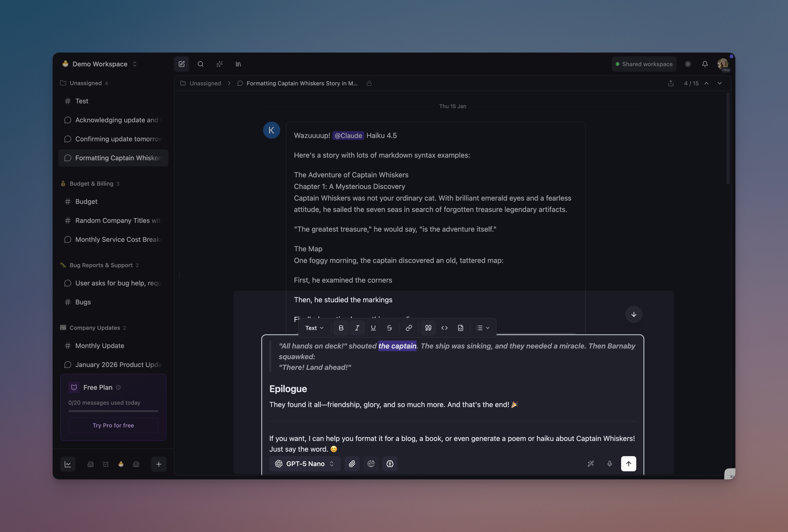
Task: Toggle underline formatting
Action: click(373, 328)
